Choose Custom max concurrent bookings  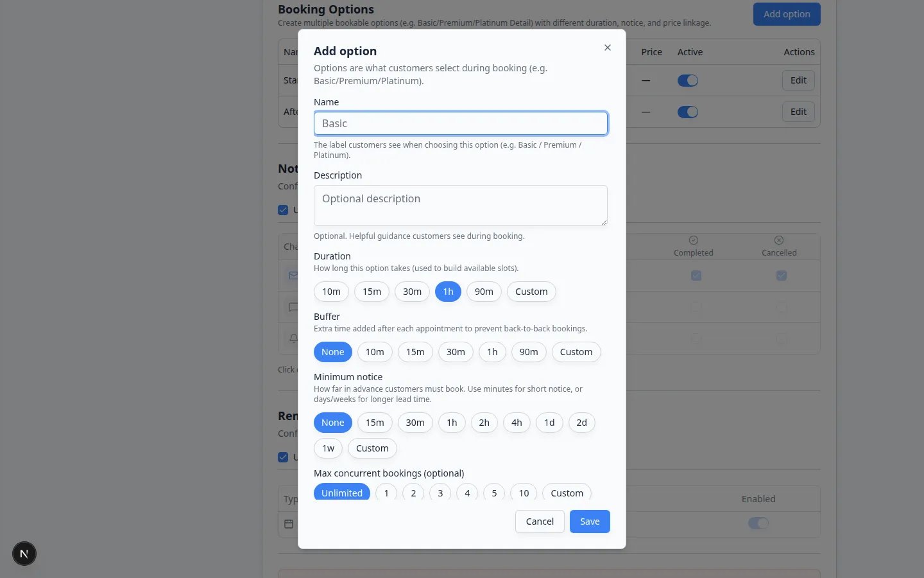(x=567, y=492)
